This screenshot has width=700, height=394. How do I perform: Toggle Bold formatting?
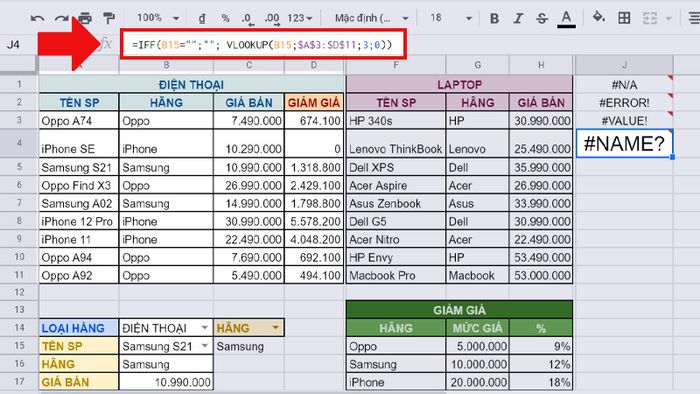tap(494, 18)
